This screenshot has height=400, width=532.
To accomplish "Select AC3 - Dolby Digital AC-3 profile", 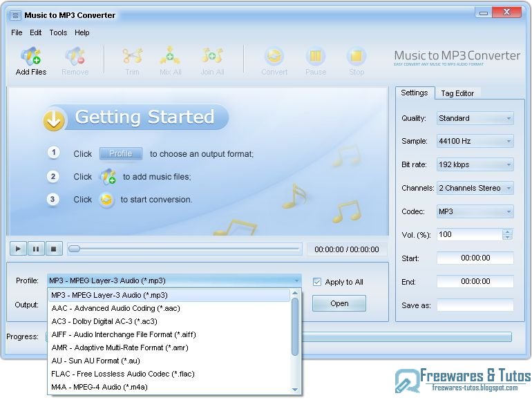I will click(169, 322).
